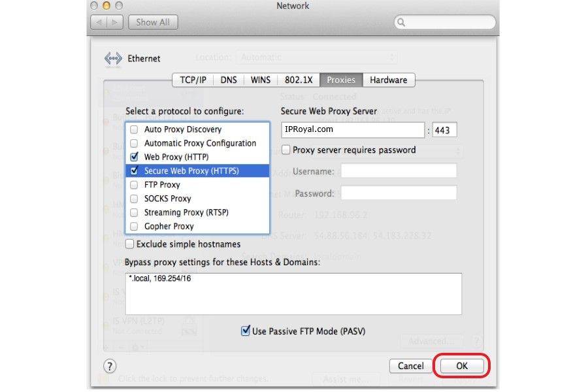This screenshot has height=392, width=588.
Task: Click the Ethernet interface icon
Action: [x=113, y=59]
